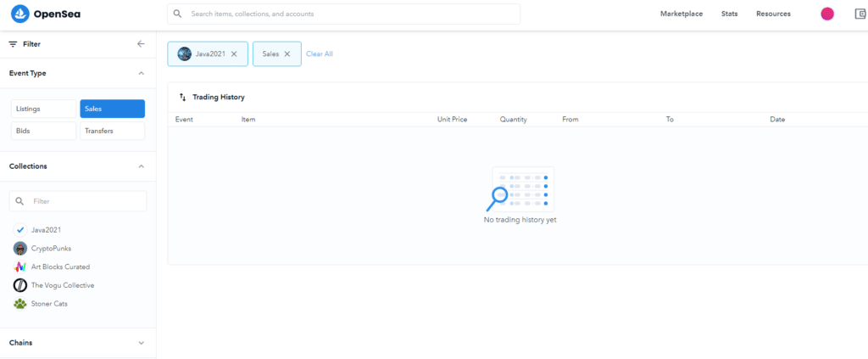Click the Art Blocks Curated collection icon
Viewport: 868px width, 359px height.
[x=20, y=267]
